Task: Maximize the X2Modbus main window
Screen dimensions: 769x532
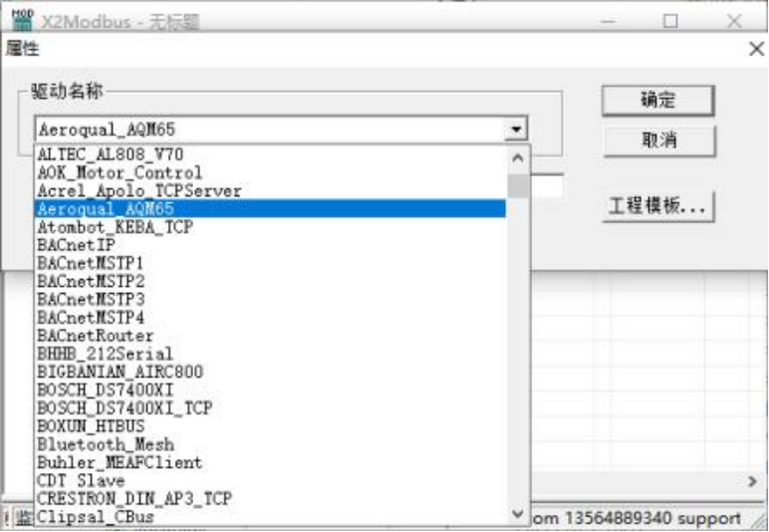Action: click(670, 21)
